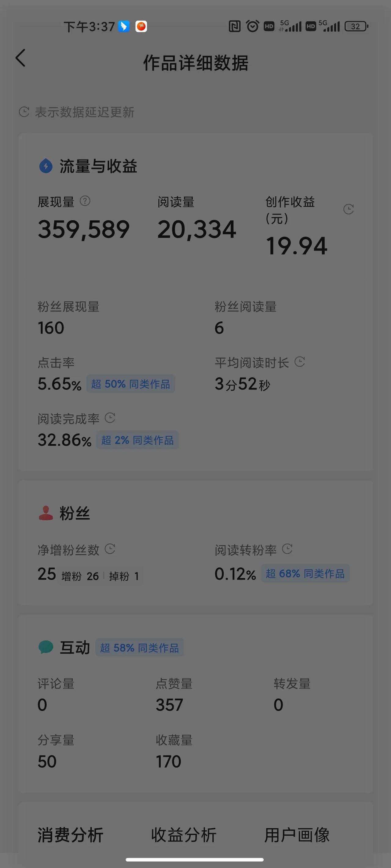The image size is (391, 868).
Task: Tap the clock icon beside 净增粉丝数
Action: 110,549
